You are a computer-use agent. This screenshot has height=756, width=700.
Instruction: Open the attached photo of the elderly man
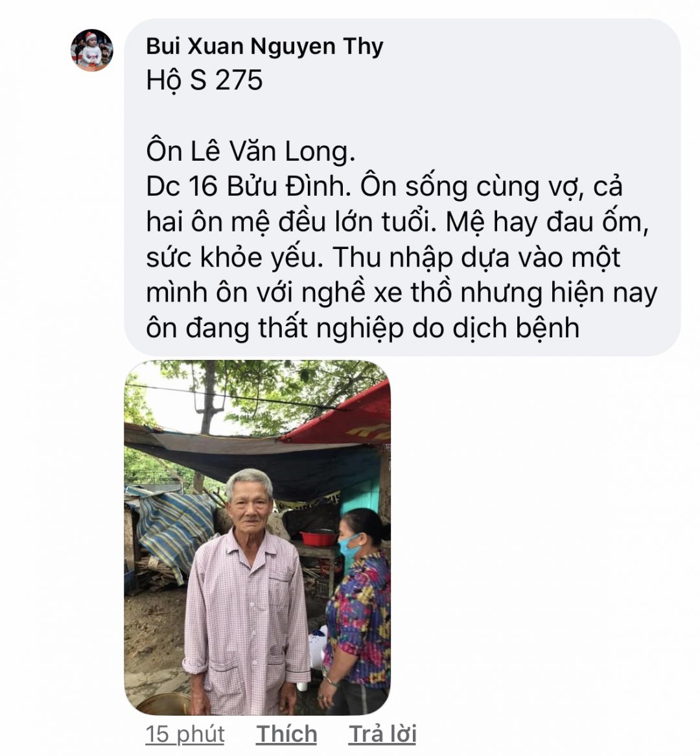pyautogui.click(x=257, y=537)
